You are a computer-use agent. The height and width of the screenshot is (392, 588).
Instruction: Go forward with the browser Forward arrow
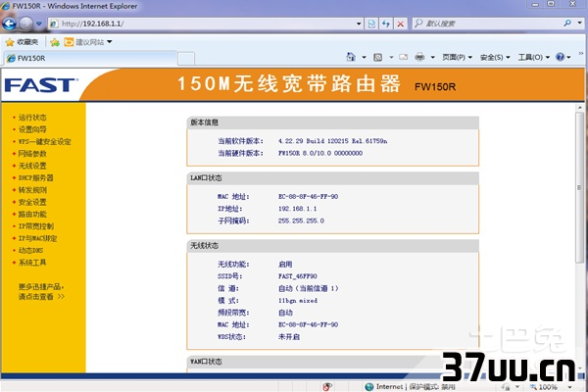25,24
